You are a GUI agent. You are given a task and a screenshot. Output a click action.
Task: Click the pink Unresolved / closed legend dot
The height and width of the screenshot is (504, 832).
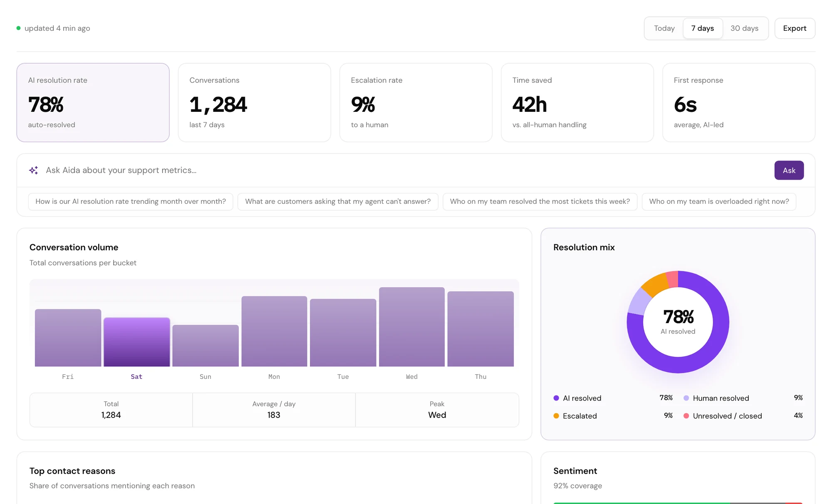point(686,416)
